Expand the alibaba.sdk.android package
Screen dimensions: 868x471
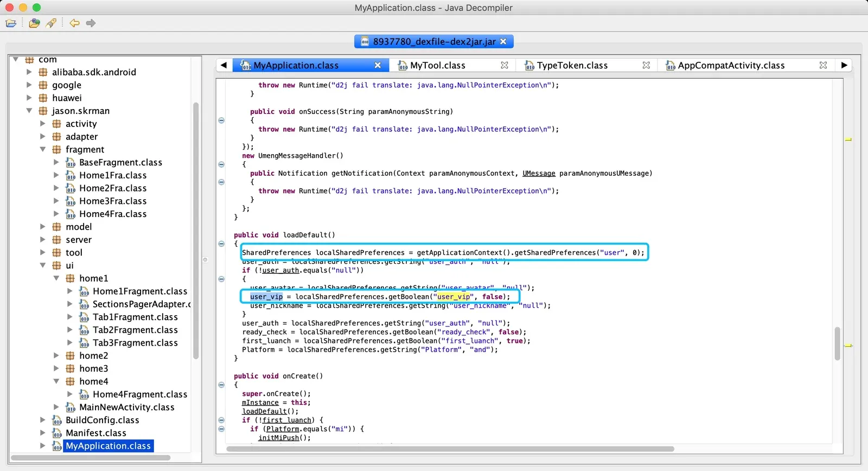point(29,72)
